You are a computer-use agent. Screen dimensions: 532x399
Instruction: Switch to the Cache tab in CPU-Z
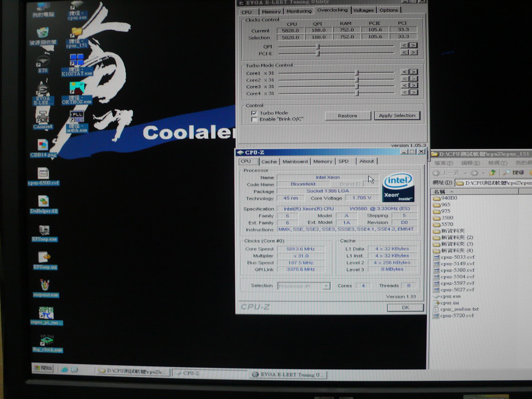pos(269,162)
